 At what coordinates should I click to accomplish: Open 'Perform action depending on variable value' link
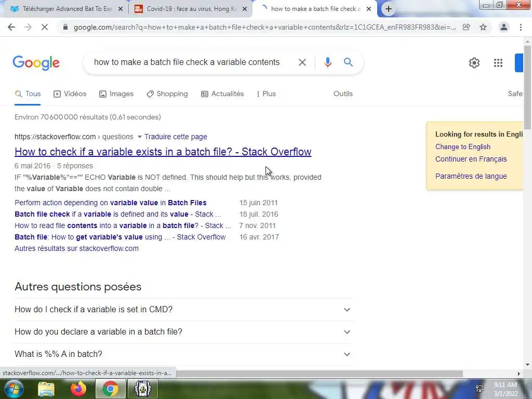(111, 203)
